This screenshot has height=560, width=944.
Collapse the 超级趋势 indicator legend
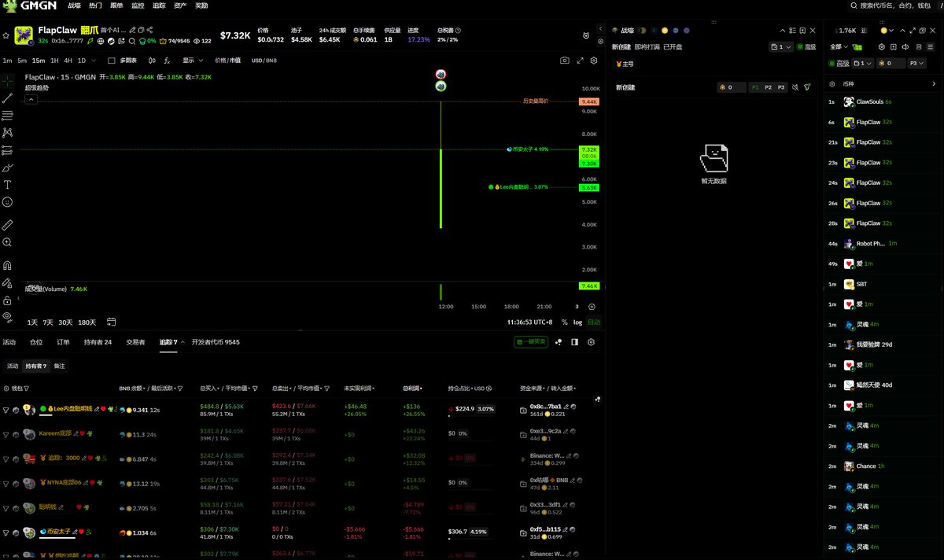31,100
